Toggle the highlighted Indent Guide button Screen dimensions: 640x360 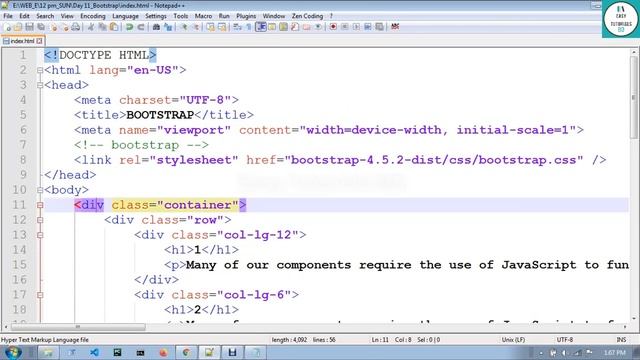pyautogui.click(x=261, y=27)
